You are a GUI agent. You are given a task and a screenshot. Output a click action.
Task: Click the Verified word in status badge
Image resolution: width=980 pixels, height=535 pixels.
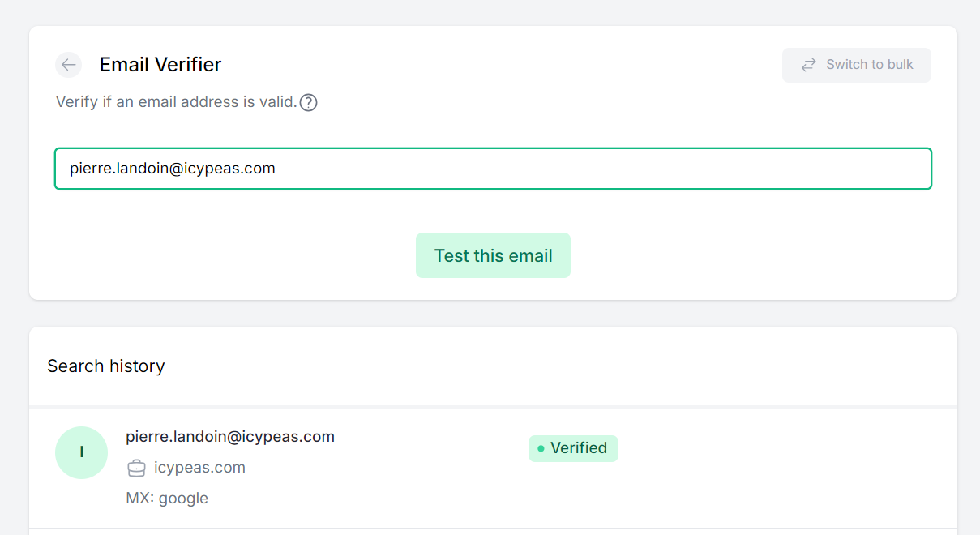[579, 448]
